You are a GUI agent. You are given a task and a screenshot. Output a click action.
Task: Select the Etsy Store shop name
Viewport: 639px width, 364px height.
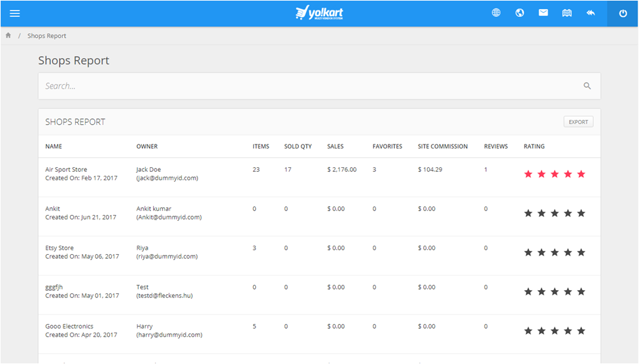click(60, 248)
